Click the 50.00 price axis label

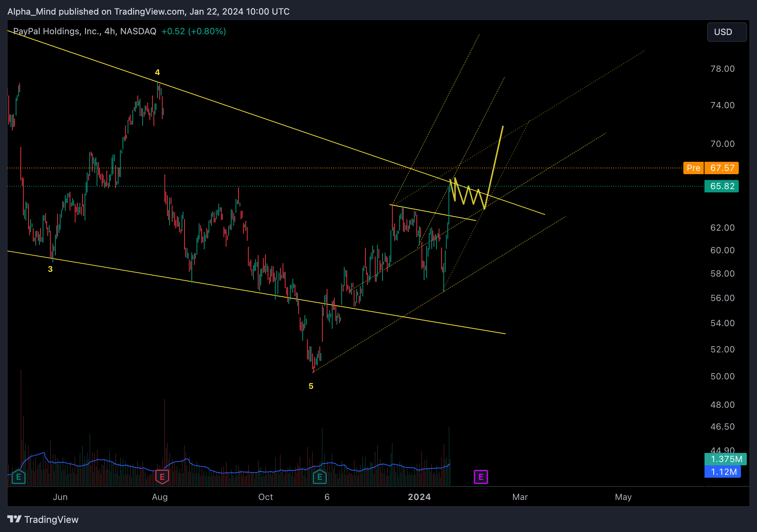tap(722, 376)
